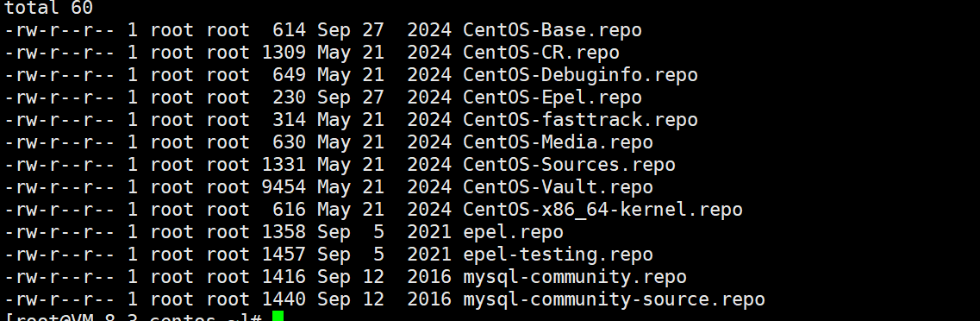Screen dimensions: 980x321
Task: Click the 614 size of CentOS-Base.repo
Action: coord(290,30)
